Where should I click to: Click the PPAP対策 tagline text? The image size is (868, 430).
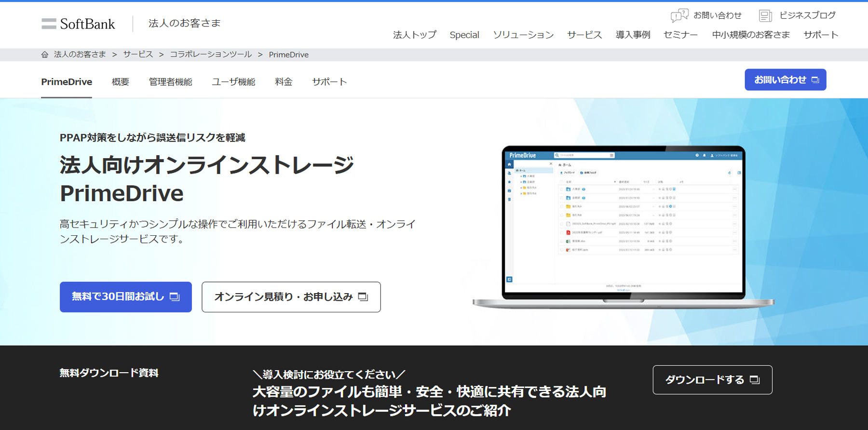coord(152,138)
